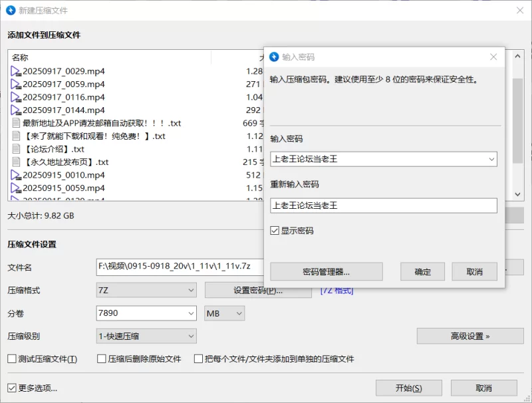Click the app icon in 输入密码 title bar

[274, 57]
